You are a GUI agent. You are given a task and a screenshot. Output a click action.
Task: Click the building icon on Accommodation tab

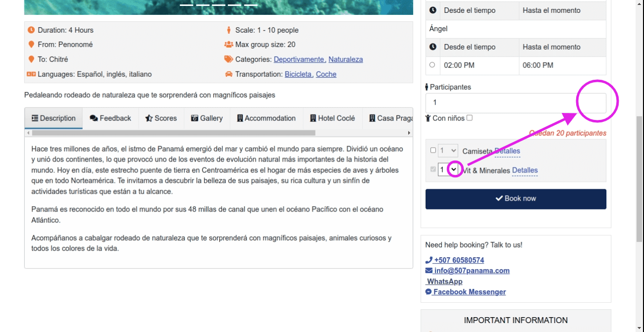[x=240, y=118]
